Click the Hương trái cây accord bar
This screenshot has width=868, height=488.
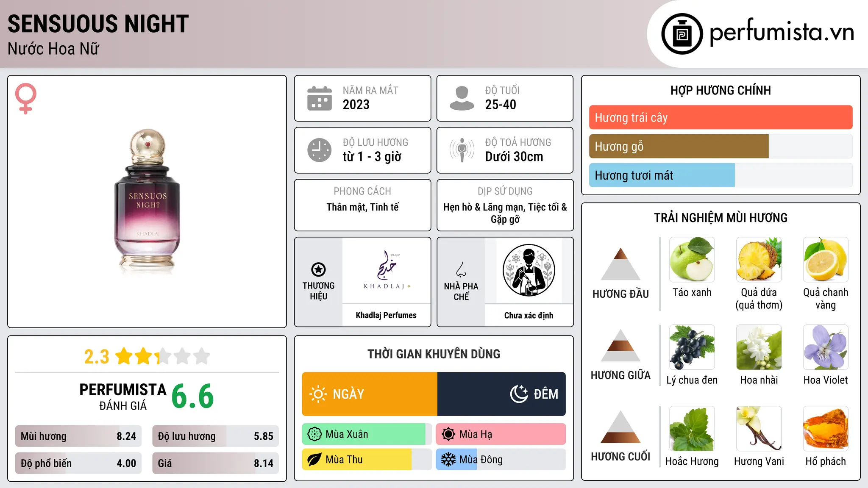(x=721, y=117)
